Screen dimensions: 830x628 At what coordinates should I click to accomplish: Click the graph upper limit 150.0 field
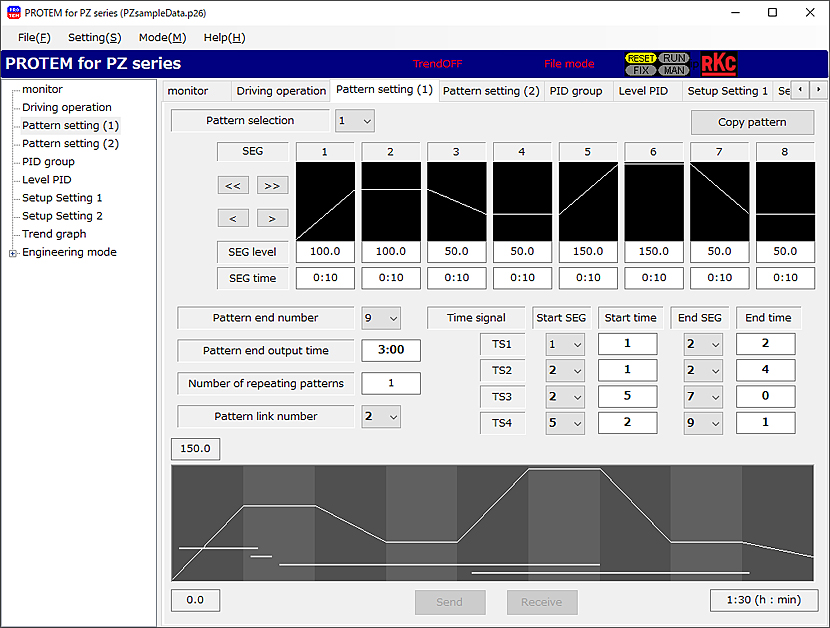click(195, 449)
